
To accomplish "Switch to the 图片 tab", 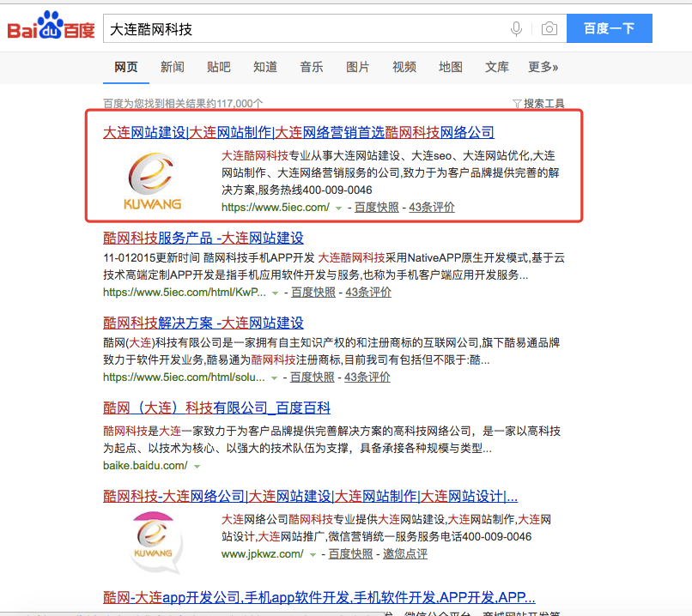I will (x=358, y=67).
